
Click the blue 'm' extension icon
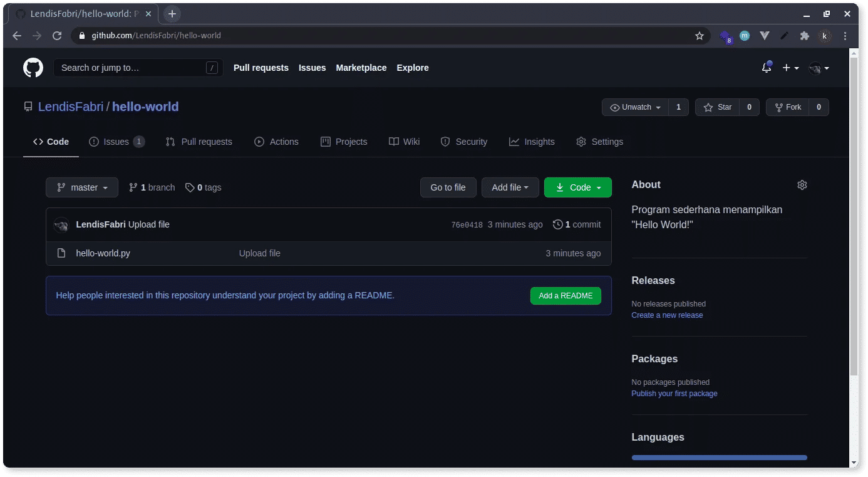click(745, 36)
